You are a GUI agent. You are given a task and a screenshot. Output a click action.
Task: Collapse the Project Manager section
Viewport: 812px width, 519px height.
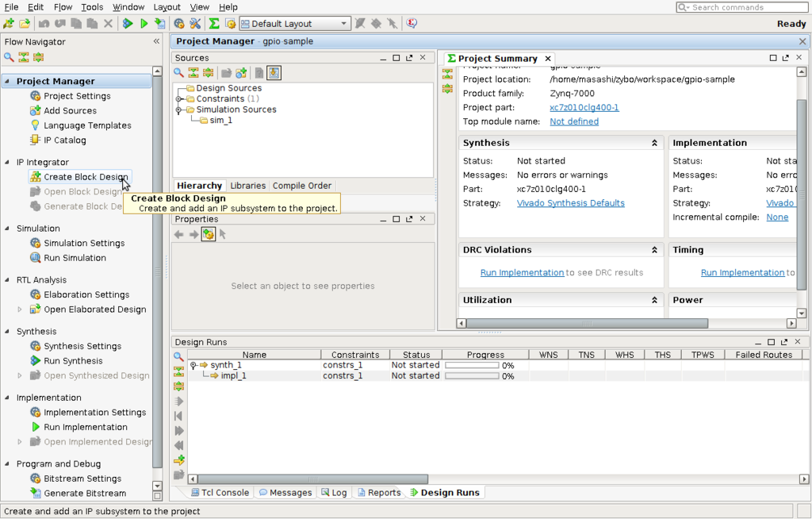point(7,81)
